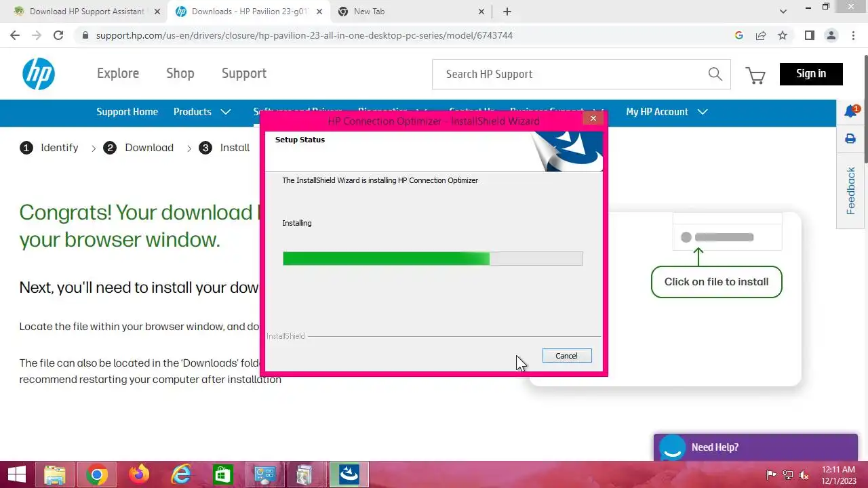
Task: Open the Action Center flag icon
Action: click(771, 475)
